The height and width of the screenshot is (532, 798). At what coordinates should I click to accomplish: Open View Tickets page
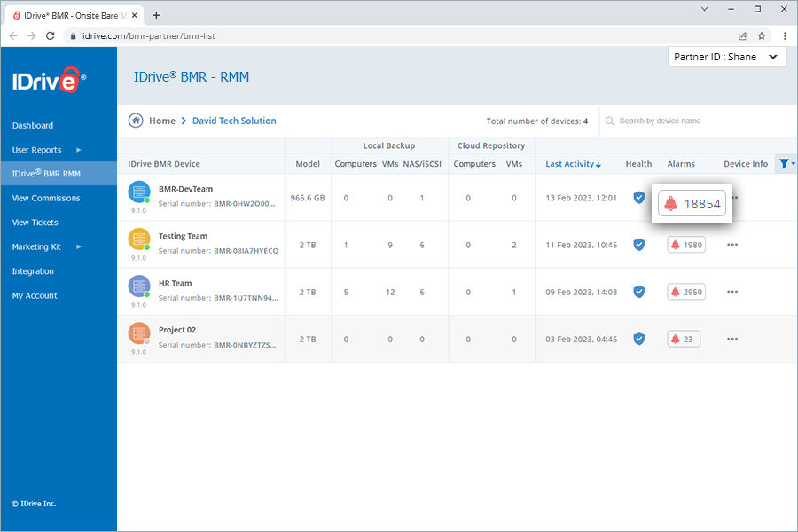coord(35,223)
